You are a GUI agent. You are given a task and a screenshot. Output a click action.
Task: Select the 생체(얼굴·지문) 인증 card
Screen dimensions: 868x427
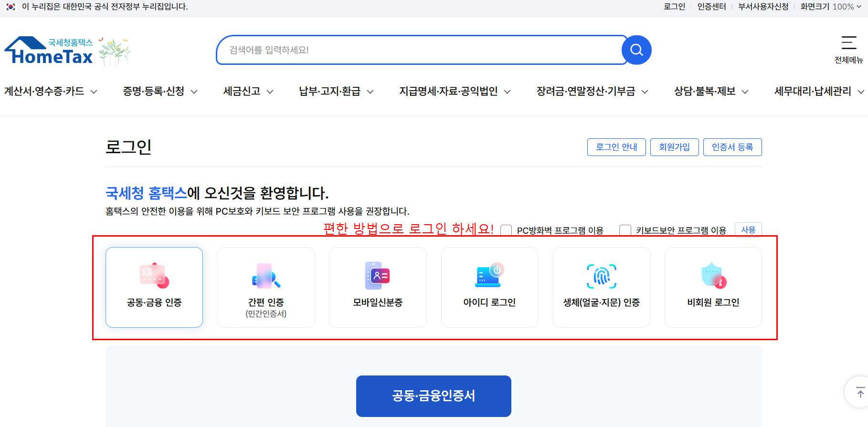tap(602, 287)
